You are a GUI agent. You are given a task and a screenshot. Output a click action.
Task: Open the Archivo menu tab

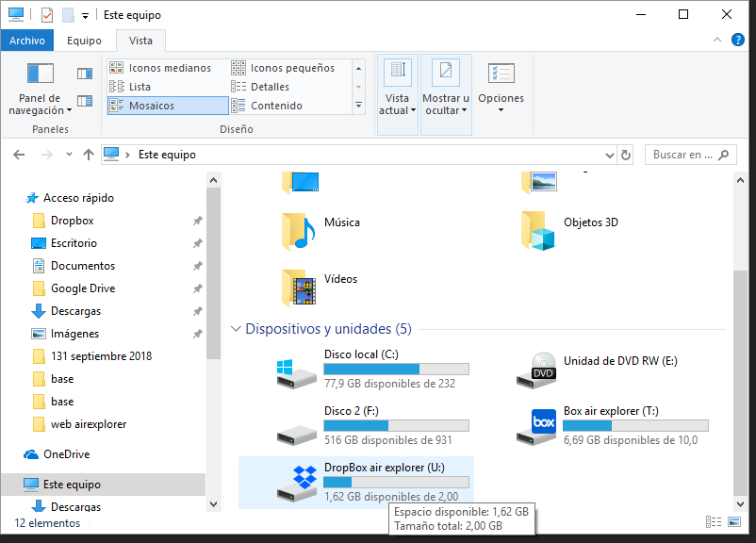27,41
